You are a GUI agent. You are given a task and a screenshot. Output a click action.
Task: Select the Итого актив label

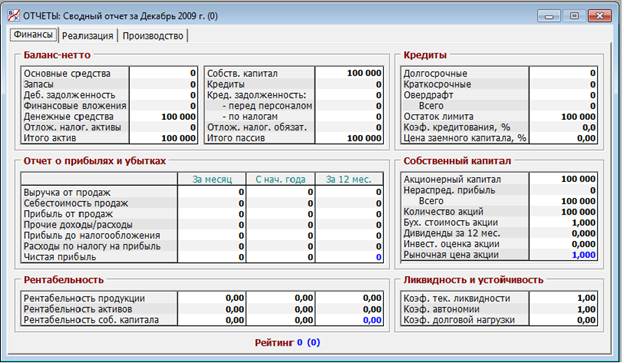click(50, 138)
